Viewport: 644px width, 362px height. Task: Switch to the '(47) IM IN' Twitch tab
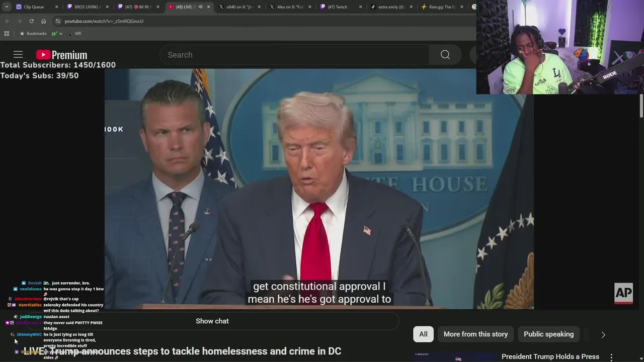click(x=138, y=7)
